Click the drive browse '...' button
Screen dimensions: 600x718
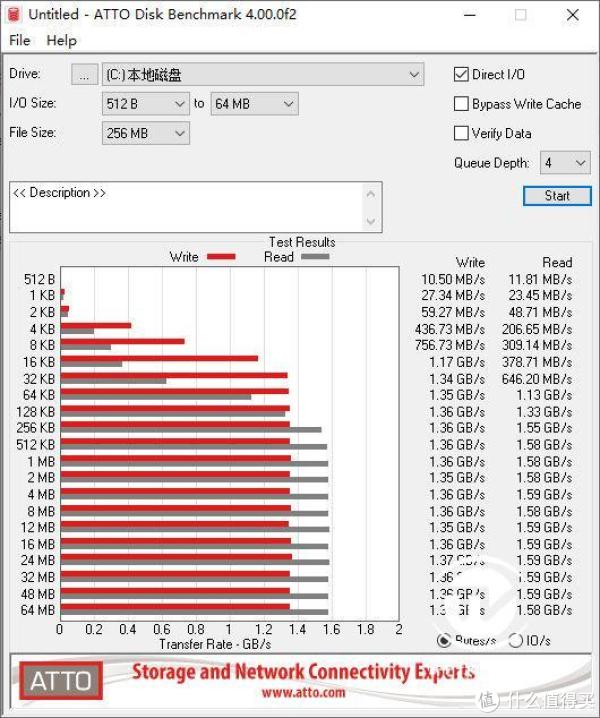pyautogui.click(x=84, y=75)
